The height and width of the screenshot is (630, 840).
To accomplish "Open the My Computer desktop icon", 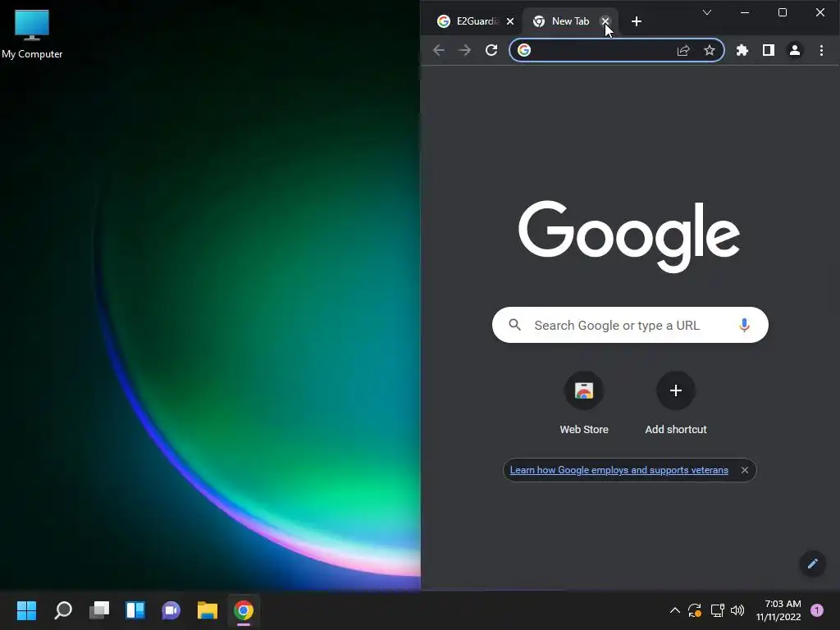I will [x=32, y=34].
